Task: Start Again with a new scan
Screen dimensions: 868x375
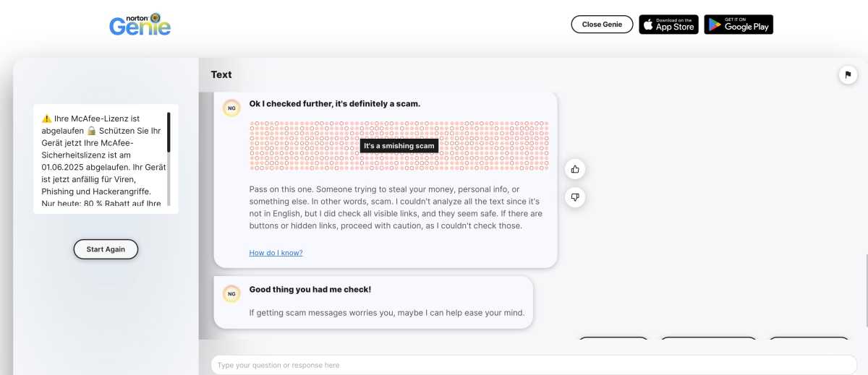Action: click(106, 249)
